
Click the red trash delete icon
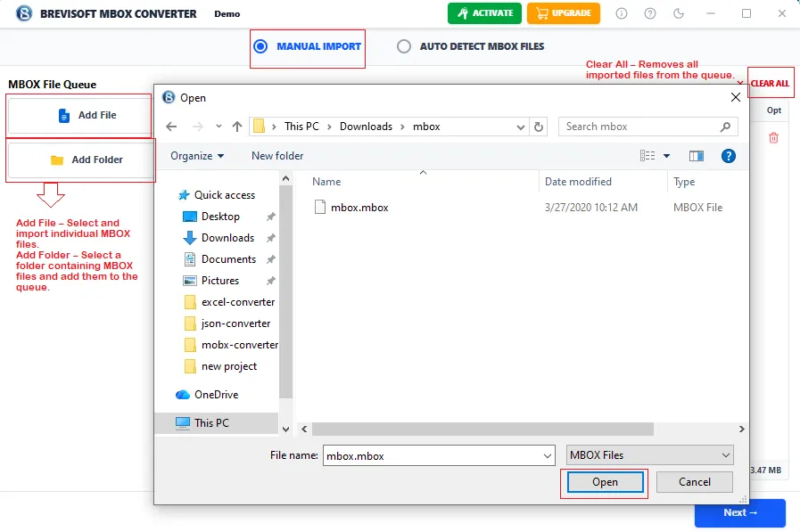point(773,137)
